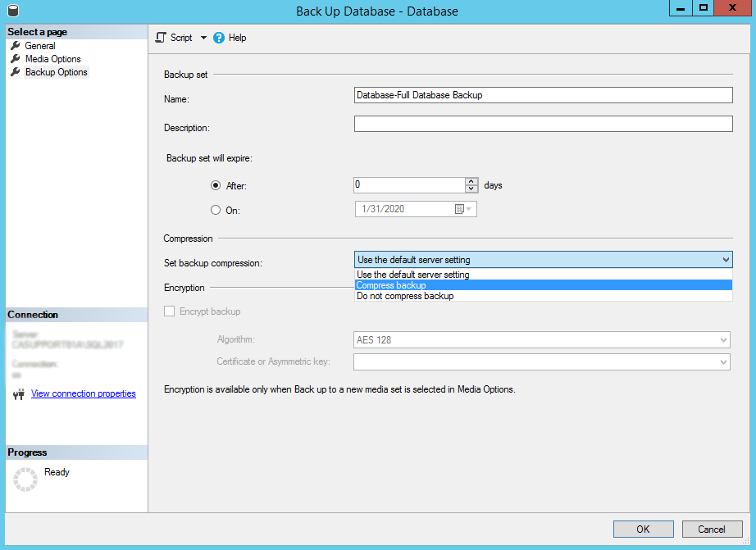Click the progress spinner indicator

(25, 480)
